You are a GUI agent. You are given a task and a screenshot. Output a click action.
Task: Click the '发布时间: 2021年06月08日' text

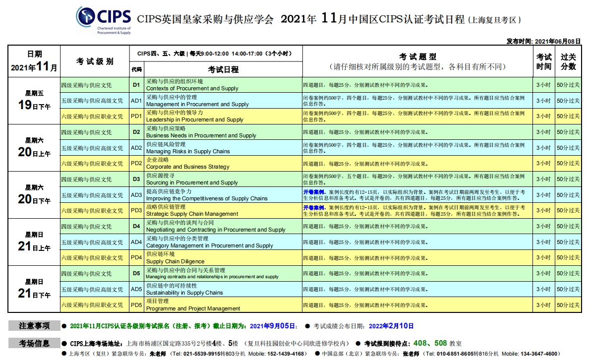point(543,41)
